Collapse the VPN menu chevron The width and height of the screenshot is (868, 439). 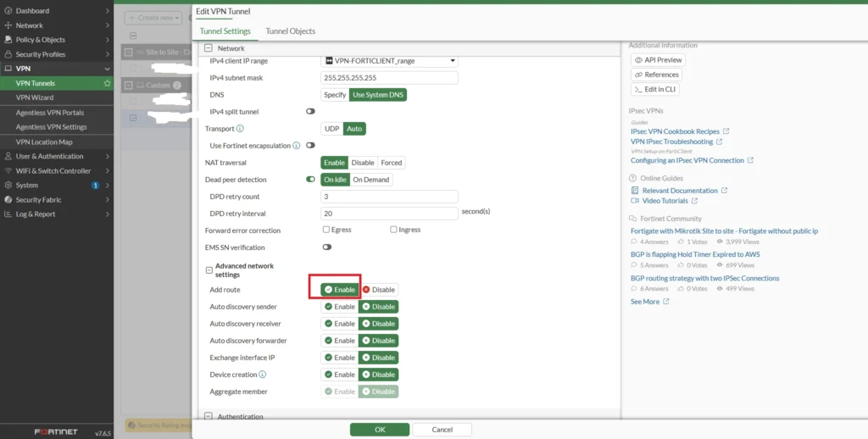pos(107,69)
